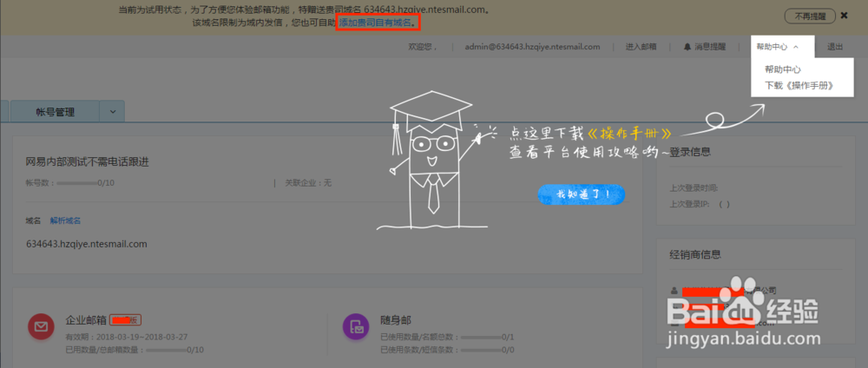Viewport: 868px width, 368px height.
Task: Click the 欢迎您 greeting text
Action: [x=423, y=47]
